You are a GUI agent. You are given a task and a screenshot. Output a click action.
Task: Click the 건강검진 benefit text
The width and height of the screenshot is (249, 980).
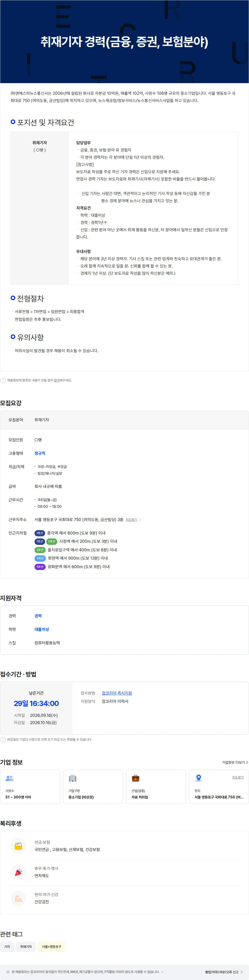coord(41,902)
